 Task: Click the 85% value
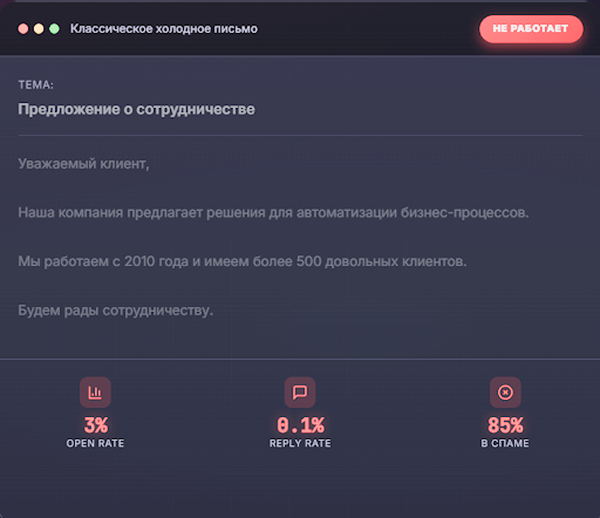[505, 425]
